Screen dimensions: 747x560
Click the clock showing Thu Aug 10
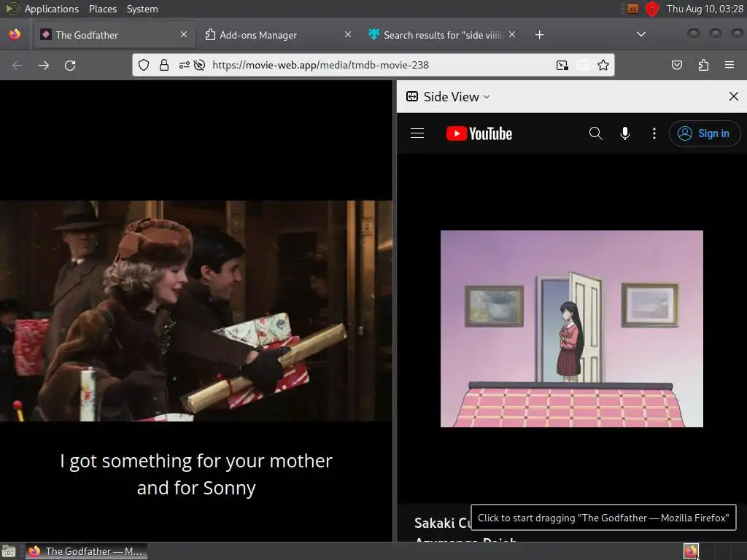click(705, 9)
